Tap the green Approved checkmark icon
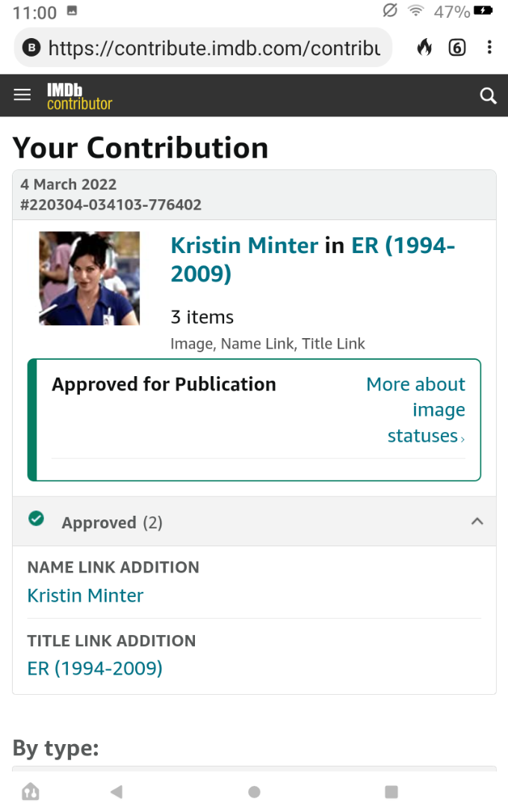The image size is (508, 812). (36, 519)
